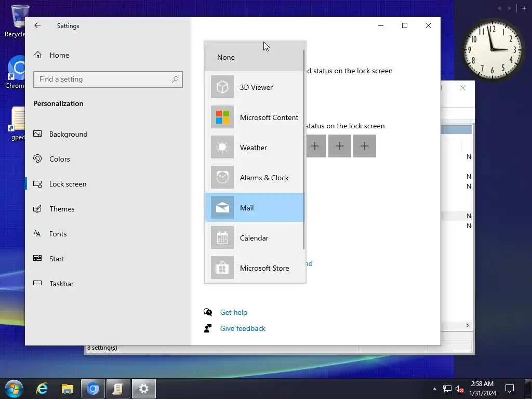Click the Get help chat icon
Viewport: 532px width, 399px height.
pyautogui.click(x=208, y=312)
